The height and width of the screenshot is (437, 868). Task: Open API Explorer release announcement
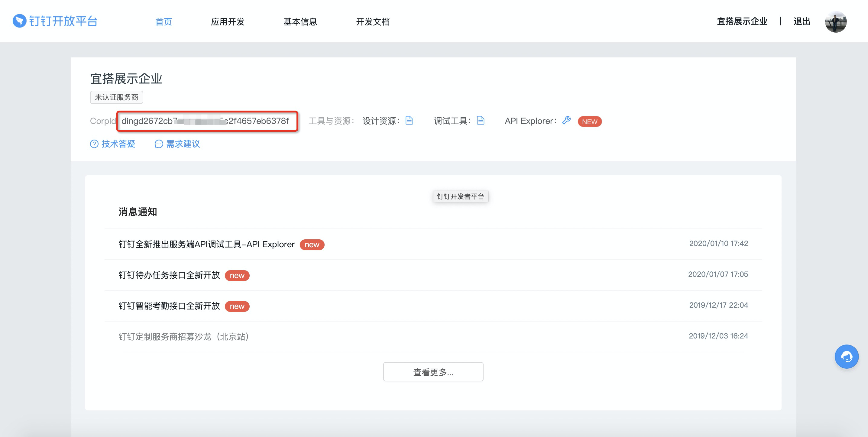[x=206, y=244]
